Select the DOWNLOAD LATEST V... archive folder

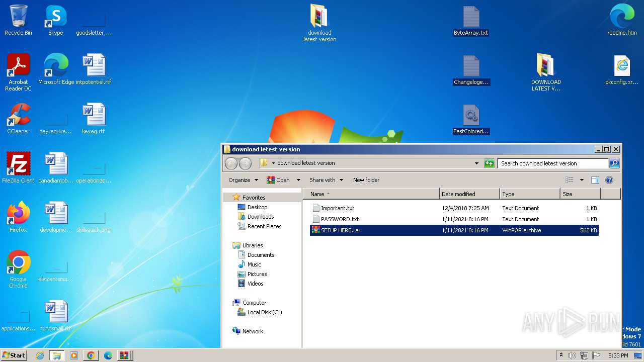[x=546, y=72]
